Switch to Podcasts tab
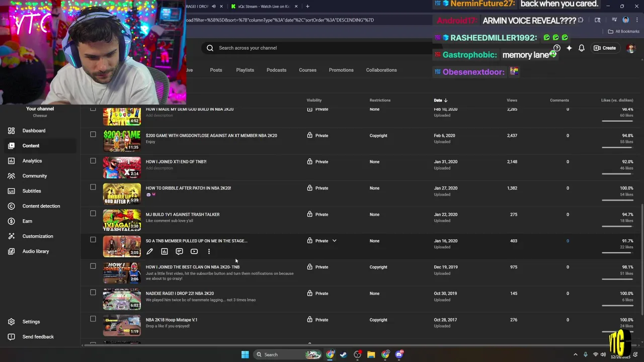This screenshot has height=362, width=644. (276, 70)
